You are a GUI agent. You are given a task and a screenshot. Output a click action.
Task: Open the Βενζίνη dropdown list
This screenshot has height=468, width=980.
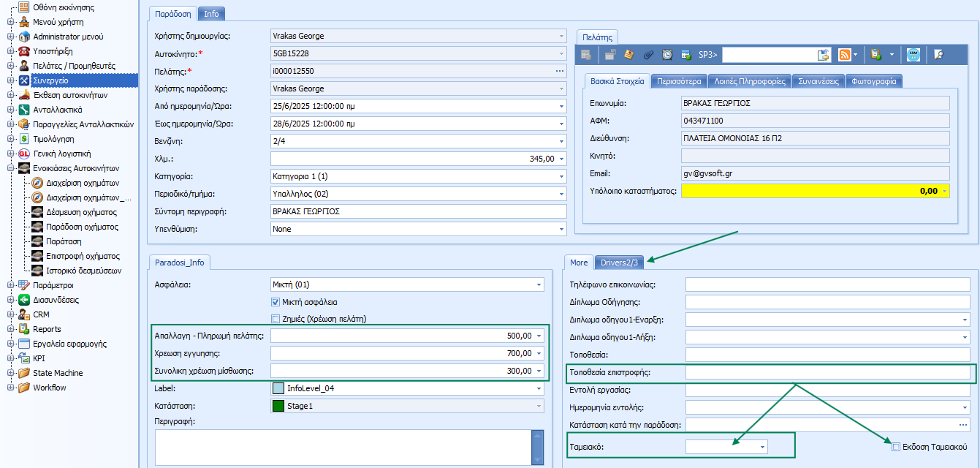pyautogui.click(x=561, y=141)
